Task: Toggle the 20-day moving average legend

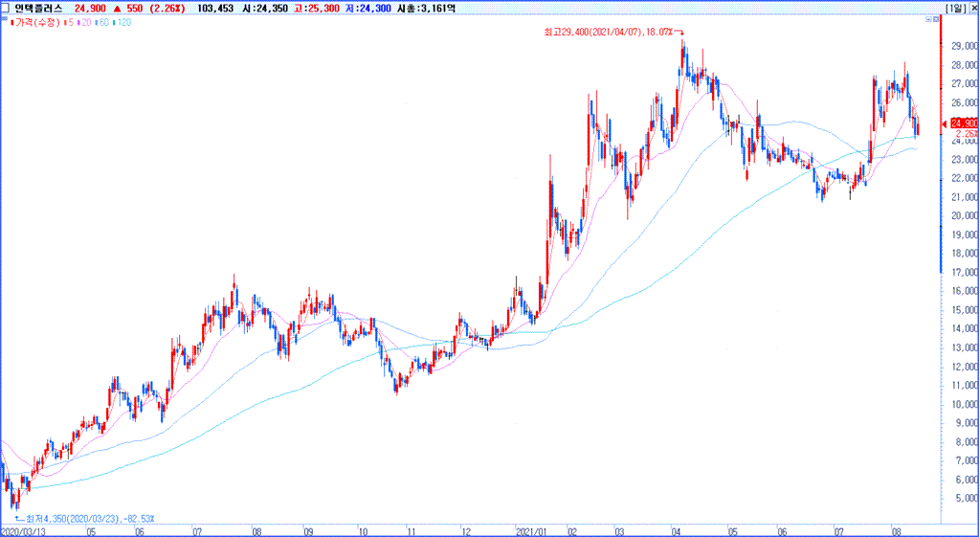Action: coord(85,21)
